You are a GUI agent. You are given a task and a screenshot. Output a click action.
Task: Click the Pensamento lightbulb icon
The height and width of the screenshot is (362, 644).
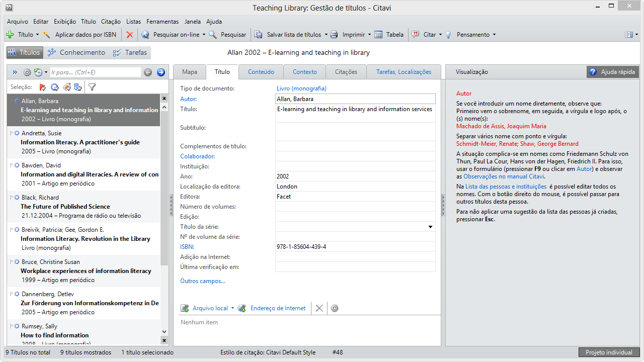click(448, 35)
